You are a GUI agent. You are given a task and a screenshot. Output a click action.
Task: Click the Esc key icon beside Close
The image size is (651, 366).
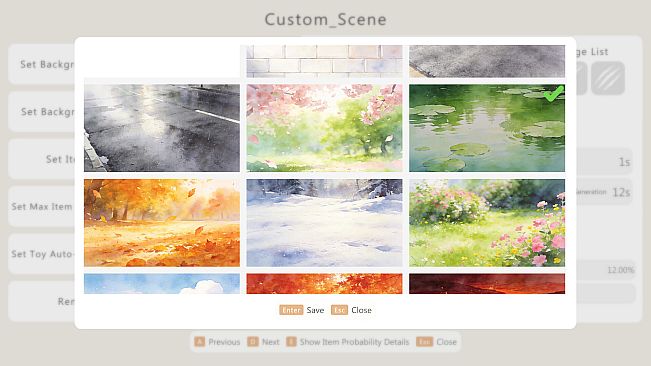pyautogui.click(x=339, y=310)
